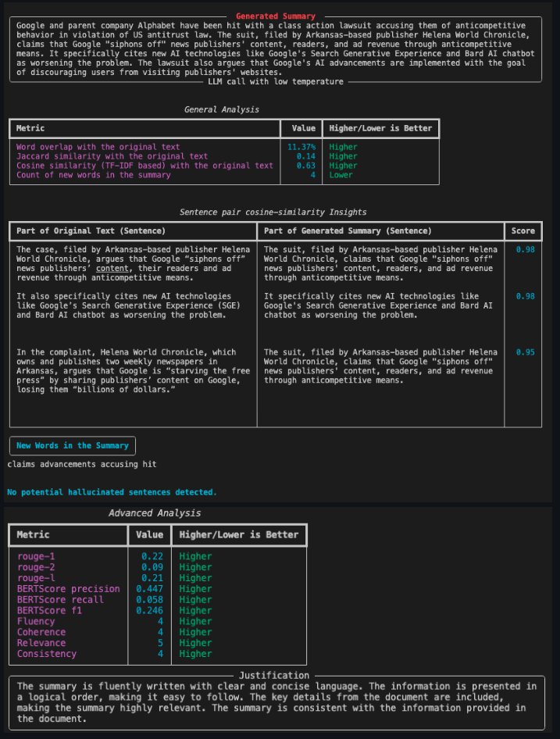This screenshot has height=739, width=560.
Task: Click 'Higher/Lower is Better' header in General Analysis
Action: [x=380, y=128]
